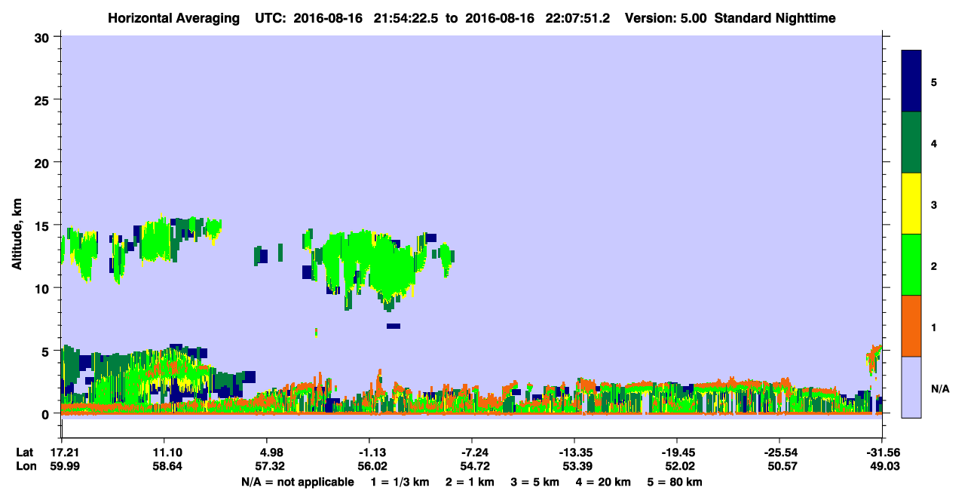Click the 'Lon' row label
This screenshot has height=503, width=980.
(25, 467)
